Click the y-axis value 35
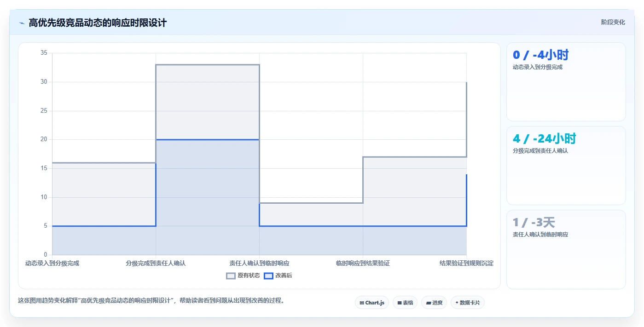The image size is (644, 327). (44, 53)
